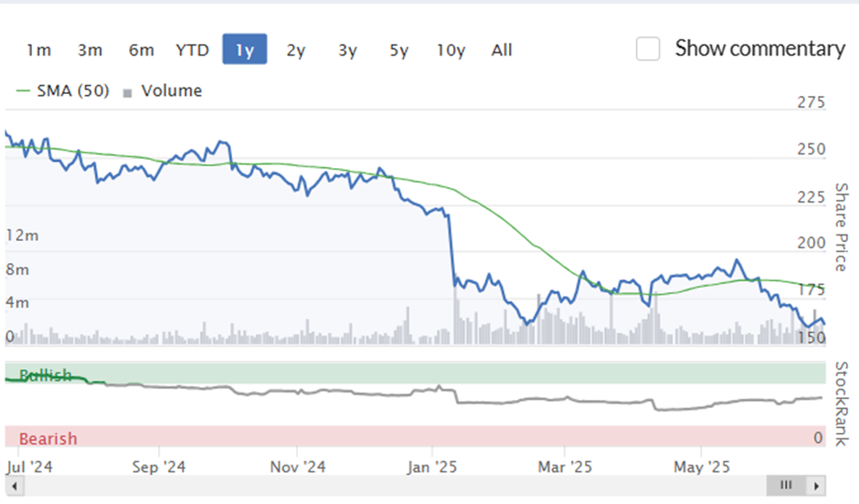Screen dimensions: 859x504
Task: Click the 12m volume axis label
Action: coord(22,236)
